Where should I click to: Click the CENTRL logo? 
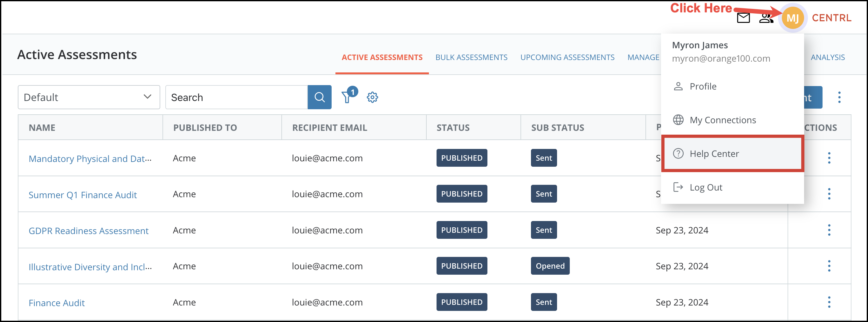pos(831,18)
